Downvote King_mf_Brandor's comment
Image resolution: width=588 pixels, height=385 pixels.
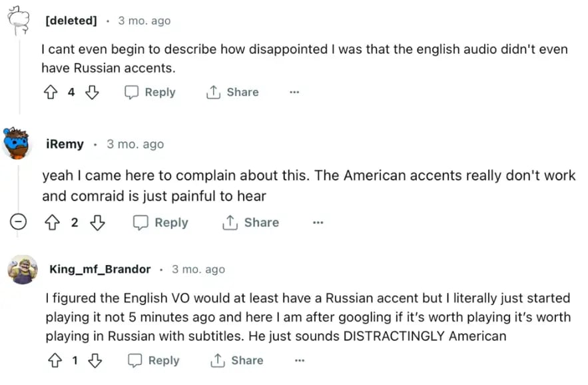[x=95, y=360]
